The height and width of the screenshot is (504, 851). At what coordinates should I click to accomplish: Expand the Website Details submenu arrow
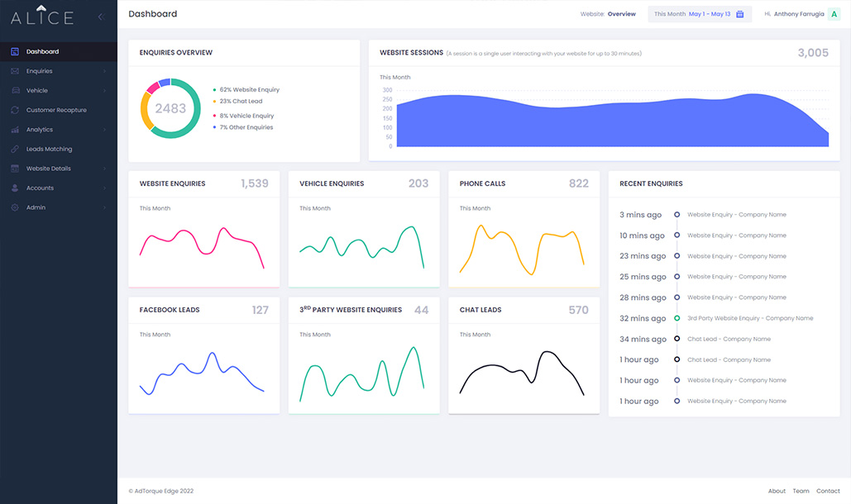tap(105, 169)
